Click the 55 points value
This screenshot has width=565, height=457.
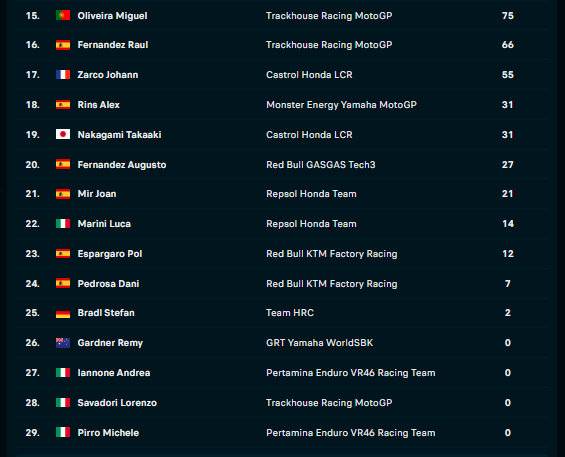tap(508, 75)
